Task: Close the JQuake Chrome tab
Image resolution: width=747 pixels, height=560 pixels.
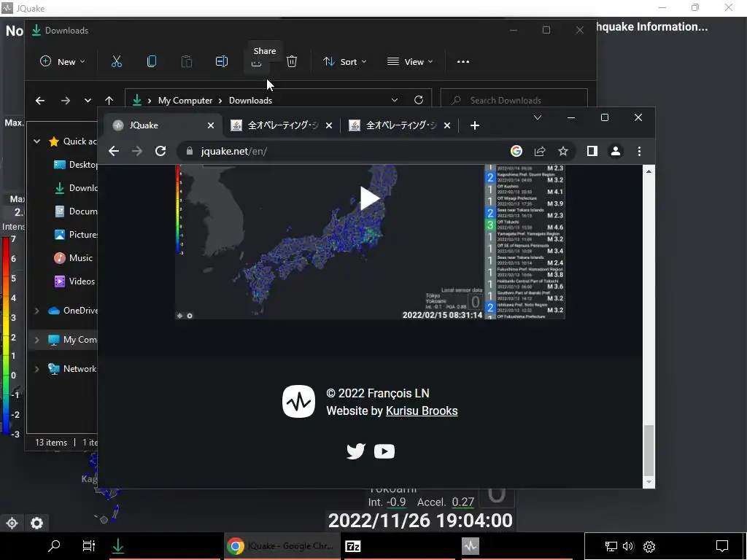Action: 211,125
